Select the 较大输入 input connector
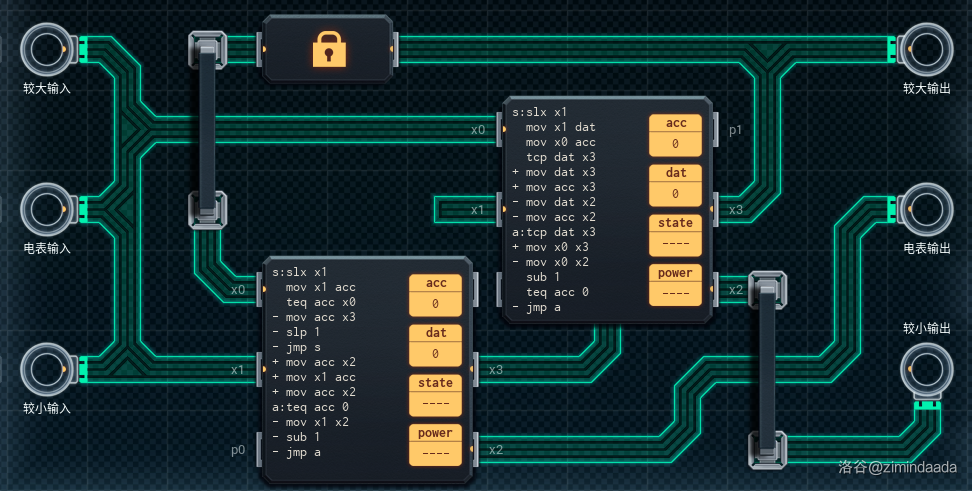Image resolution: width=972 pixels, height=491 pixels. click(45, 48)
